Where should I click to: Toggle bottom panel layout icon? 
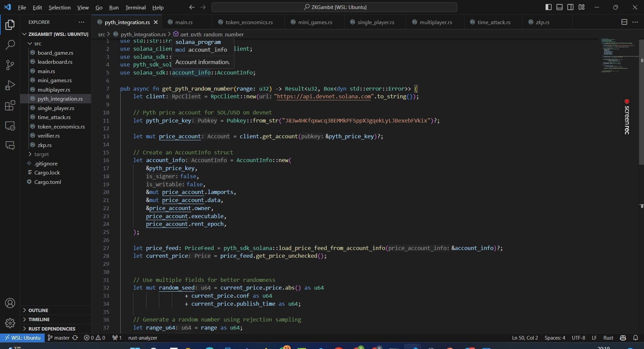pyautogui.click(x=559, y=7)
